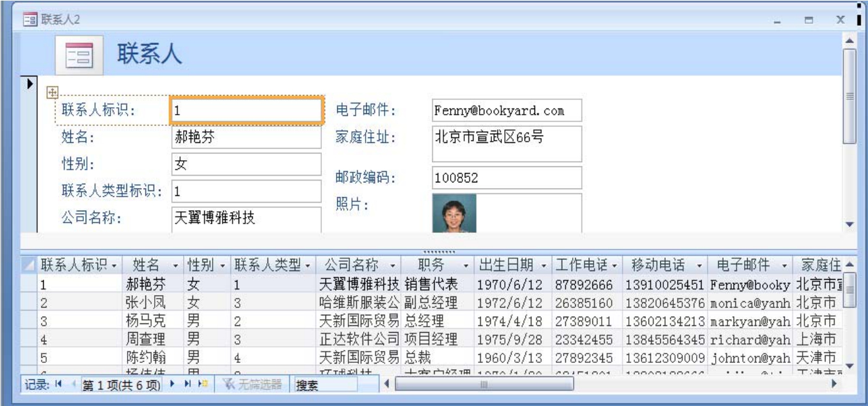The width and height of the screenshot is (868, 406).
Task: Select row 3 using its row selector
Action: click(29, 321)
